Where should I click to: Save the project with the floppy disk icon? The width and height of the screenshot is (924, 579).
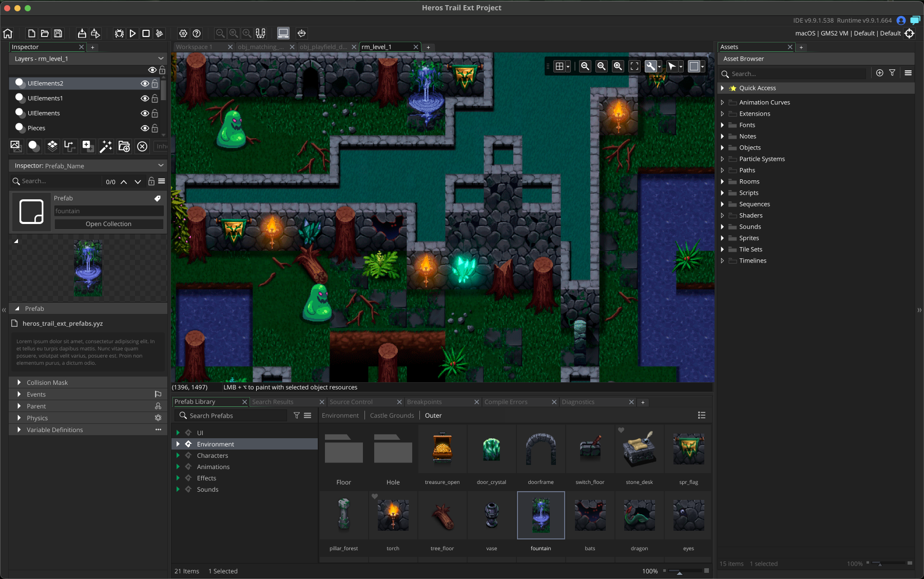58,33
